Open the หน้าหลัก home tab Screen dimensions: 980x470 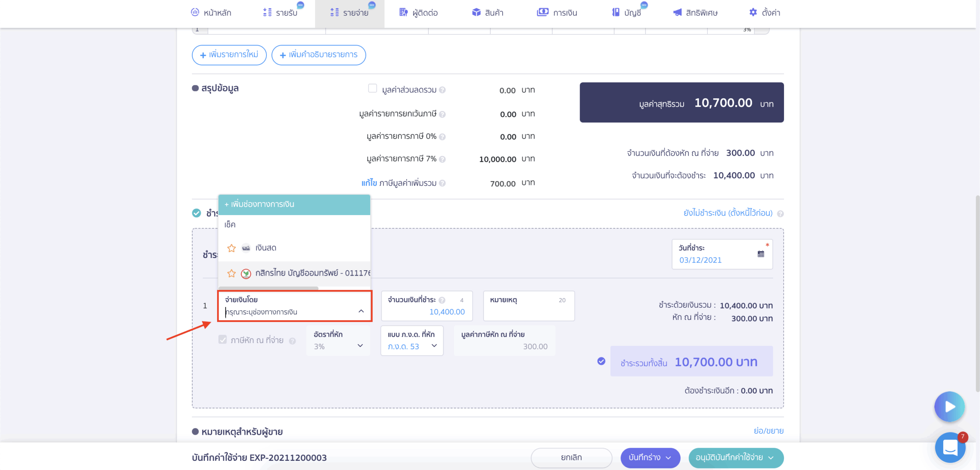[211, 13]
